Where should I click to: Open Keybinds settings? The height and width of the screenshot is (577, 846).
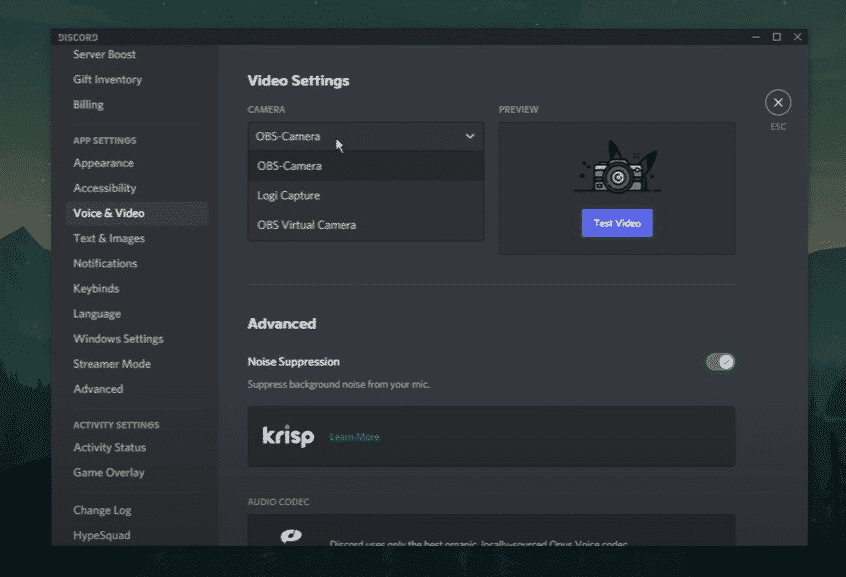pyautogui.click(x=95, y=288)
